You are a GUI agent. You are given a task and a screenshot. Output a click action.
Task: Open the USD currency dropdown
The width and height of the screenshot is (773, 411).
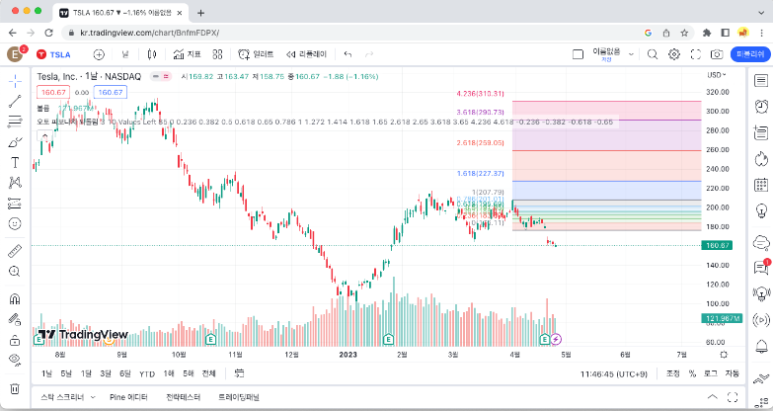coord(717,75)
